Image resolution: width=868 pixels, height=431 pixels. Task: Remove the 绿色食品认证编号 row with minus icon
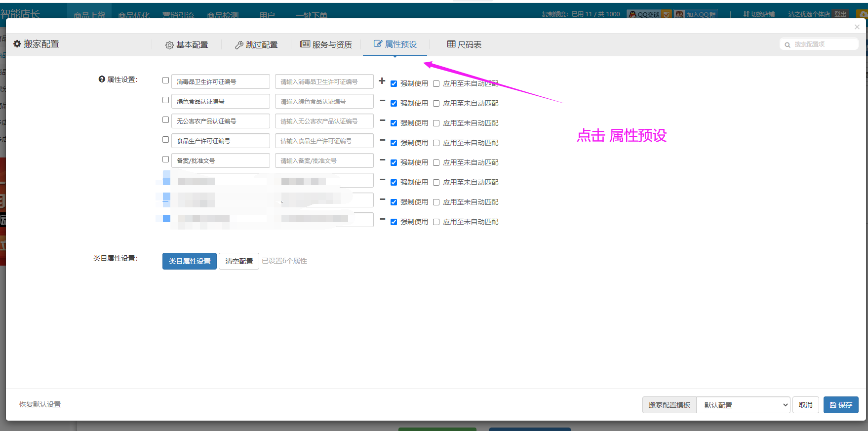coord(382,100)
